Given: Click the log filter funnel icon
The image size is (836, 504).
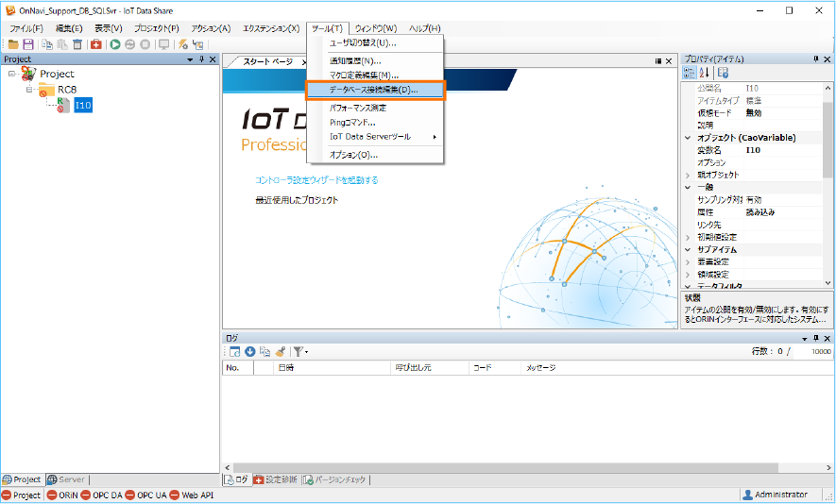Looking at the screenshot, I should 297,352.
